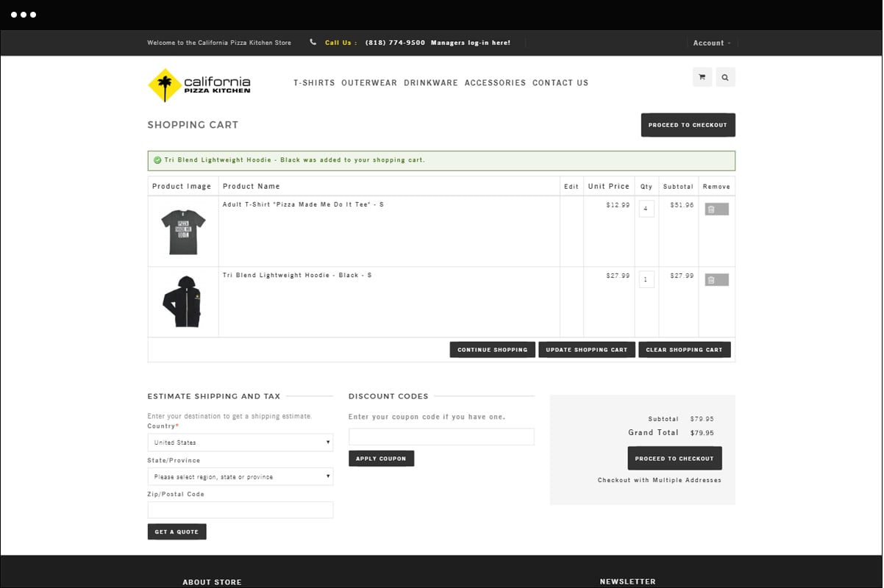Open the shopping cart icon in header
This screenshot has height=588, width=884.
click(x=702, y=77)
